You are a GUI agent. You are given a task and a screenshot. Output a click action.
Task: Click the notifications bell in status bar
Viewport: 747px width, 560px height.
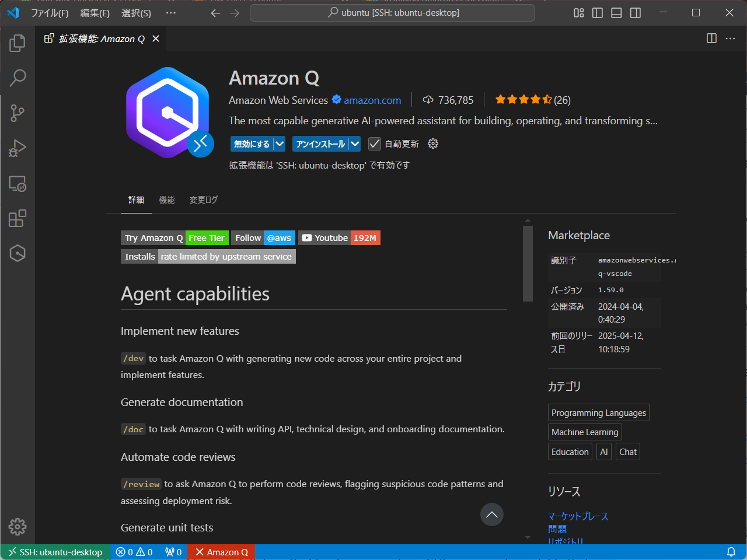tap(731, 552)
